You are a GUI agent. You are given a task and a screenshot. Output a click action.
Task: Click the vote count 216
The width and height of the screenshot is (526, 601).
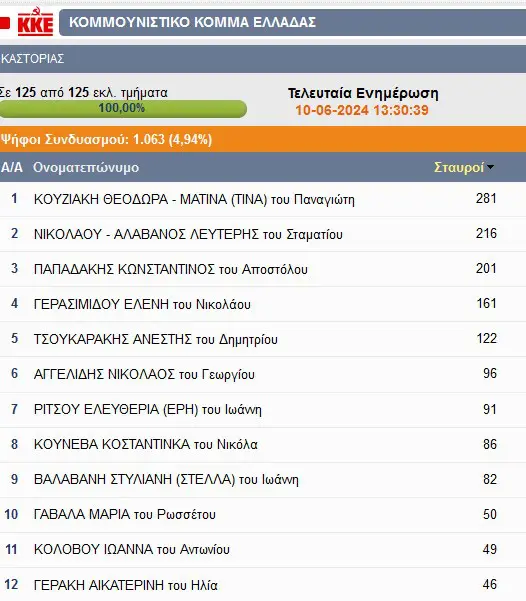click(x=486, y=233)
